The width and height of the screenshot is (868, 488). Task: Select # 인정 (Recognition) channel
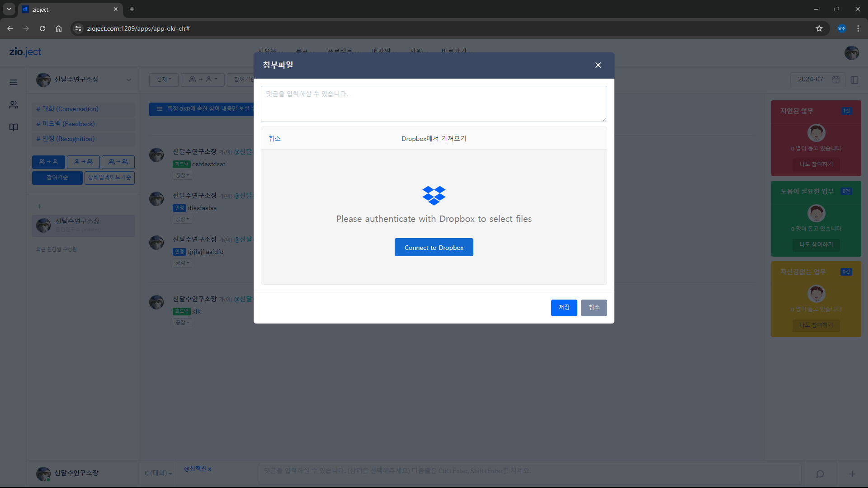84,139
